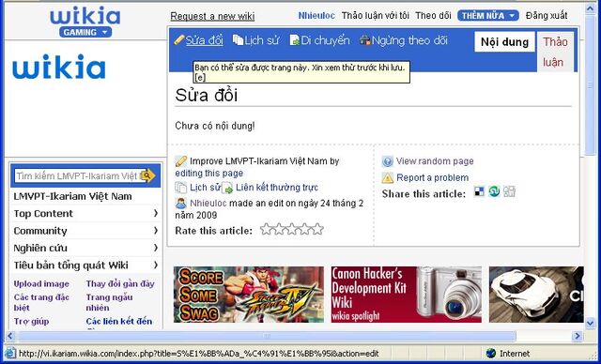601x364 pixels.
Task: Rate the article with one star
Action: [266, 229]
